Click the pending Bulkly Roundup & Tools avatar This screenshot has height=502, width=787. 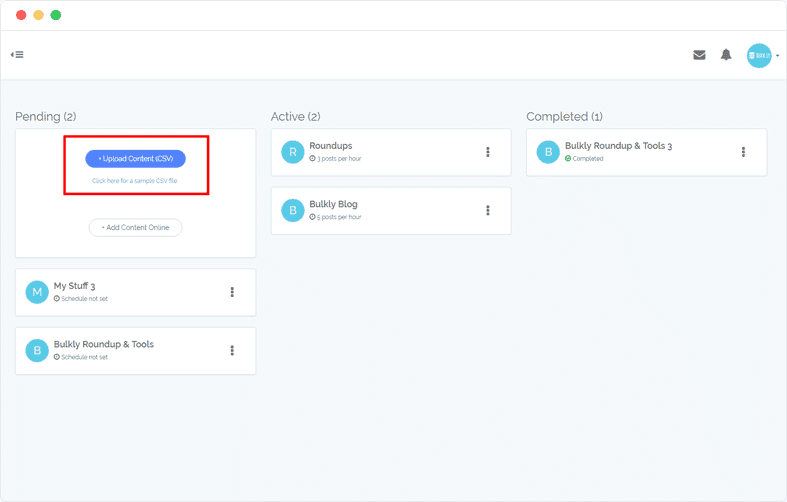[37, 351]
